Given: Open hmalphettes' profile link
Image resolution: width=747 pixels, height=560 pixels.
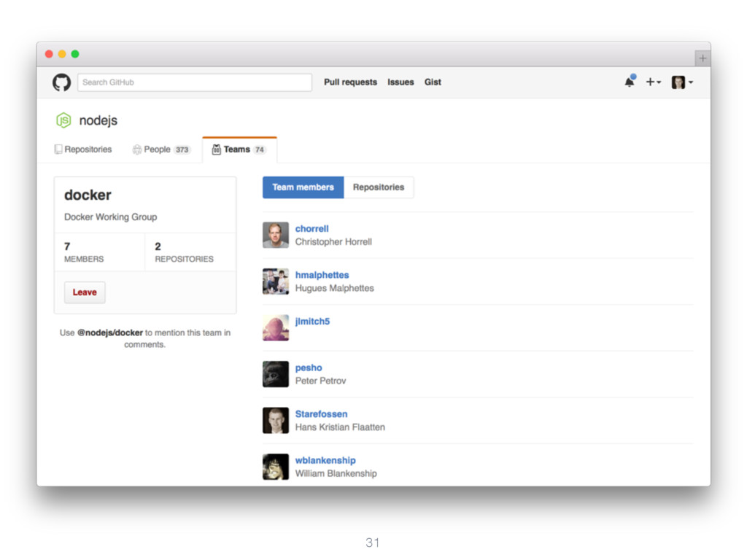Looking at the screenshot, I should pyautogui.click(x=322, y=275).
